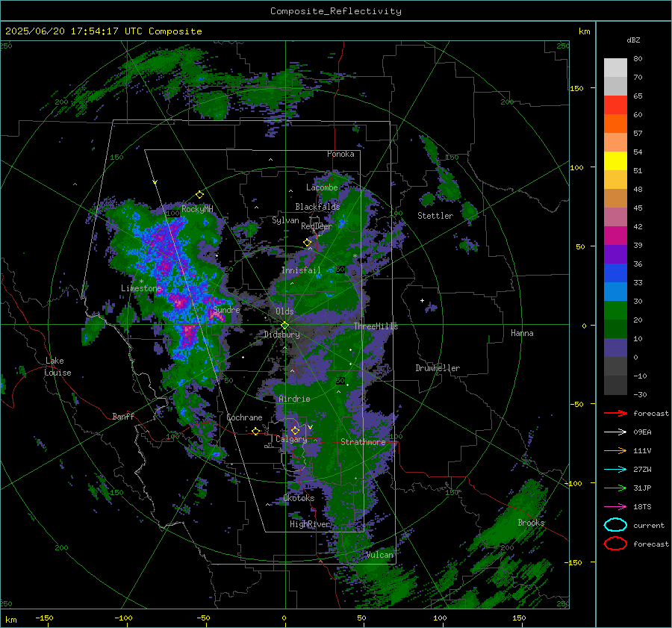Click the yellow 51-54 dBZ swatch
Screen dimensions: 672x628
615,161
